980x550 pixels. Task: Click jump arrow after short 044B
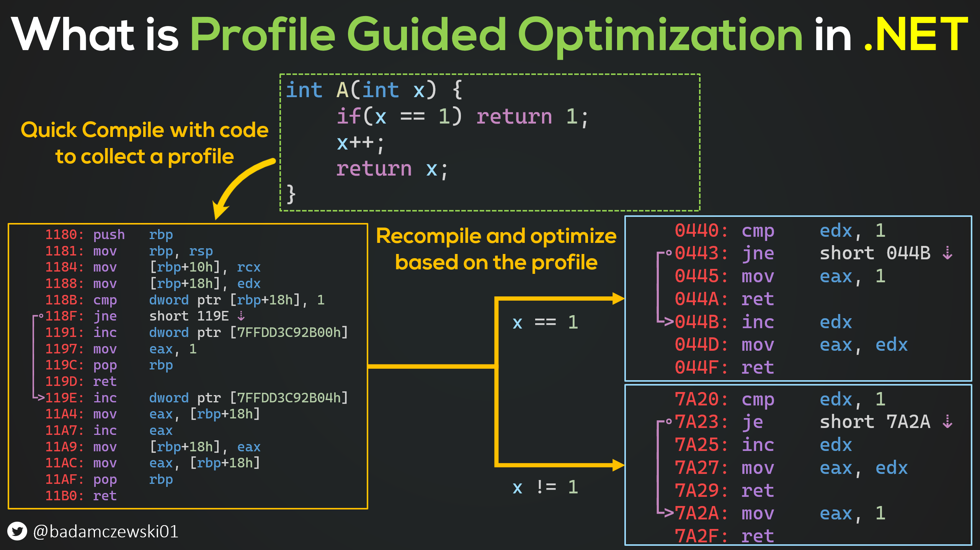click(x=947, y=253)
